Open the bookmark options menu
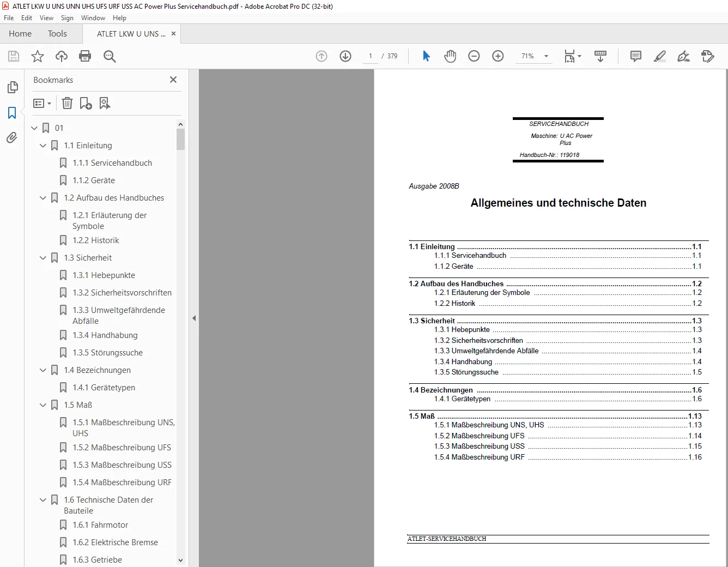 point(42,103)
